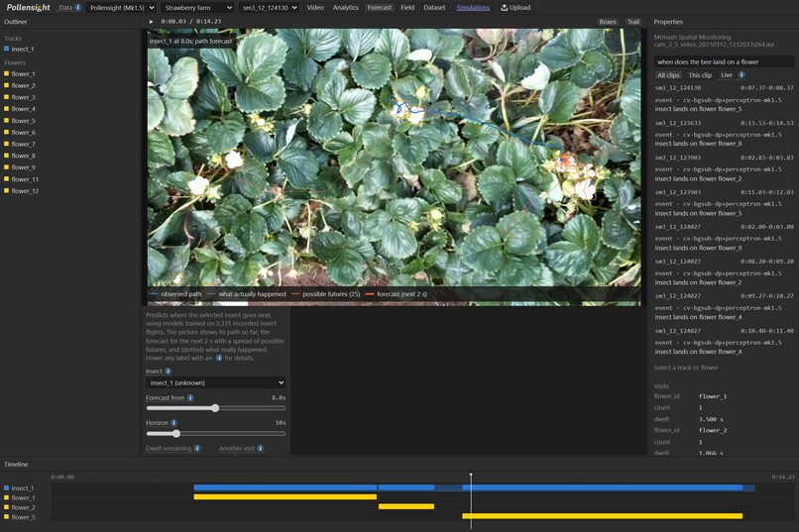Click the yellow icon of flower_4 in Outliner
The width and height of the screenshot is (799, 532).
pyautogui.click(x=7, y=109)
